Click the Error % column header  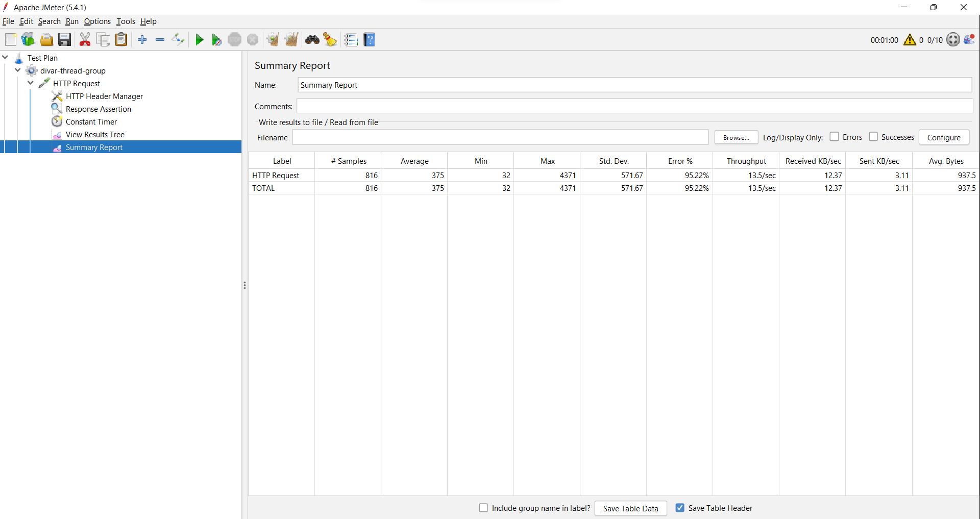(680, 161)
